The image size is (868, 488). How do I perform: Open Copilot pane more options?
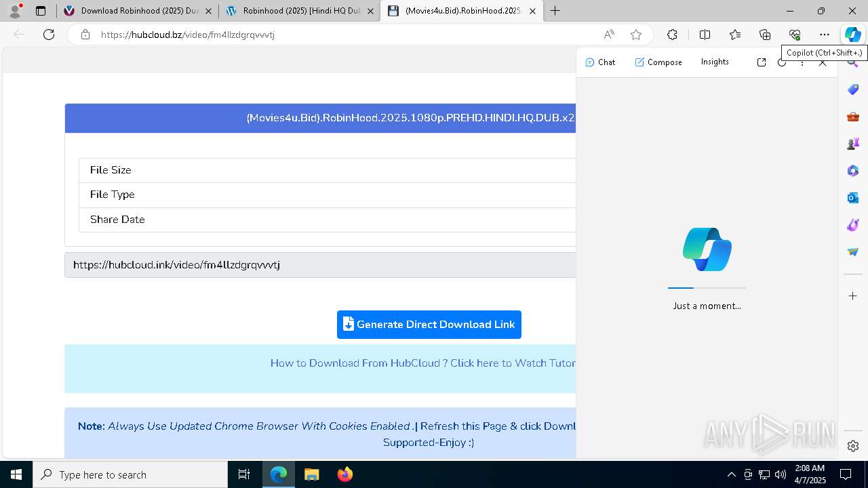click(802, 62)
